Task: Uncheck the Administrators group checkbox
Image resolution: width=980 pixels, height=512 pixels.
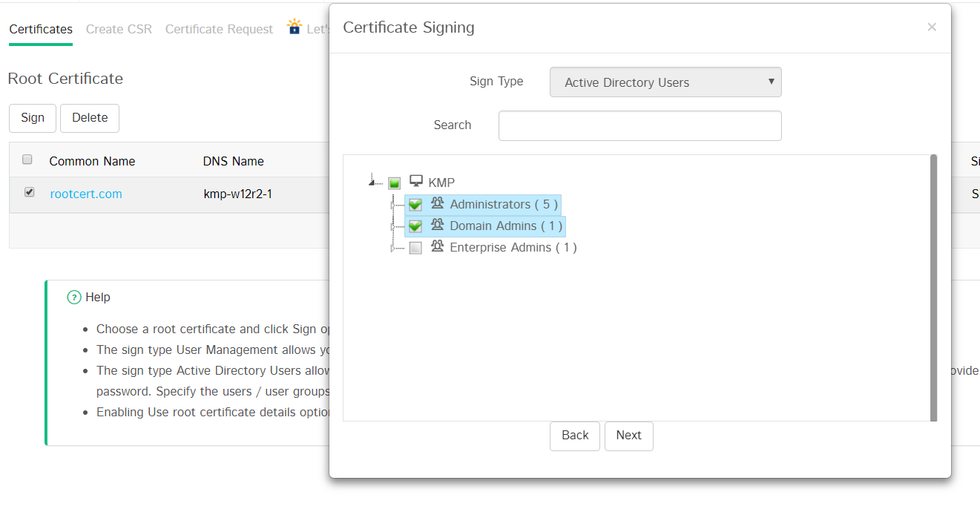Action: pos(415,205)
